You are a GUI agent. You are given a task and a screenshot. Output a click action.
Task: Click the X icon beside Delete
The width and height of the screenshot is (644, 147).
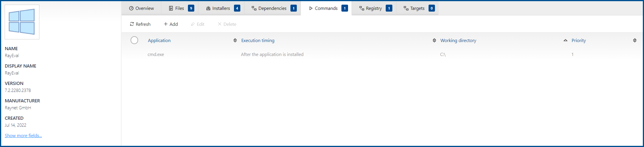(219, 24)
